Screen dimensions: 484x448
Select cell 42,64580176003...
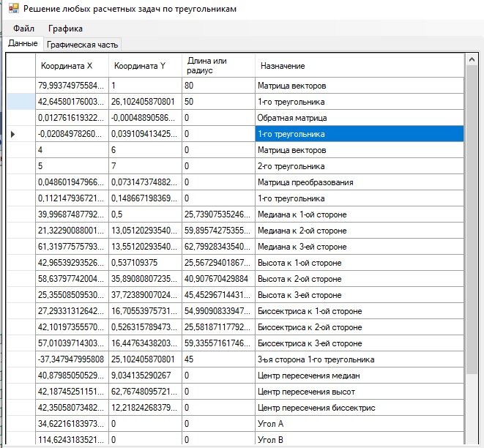point(72,102)
